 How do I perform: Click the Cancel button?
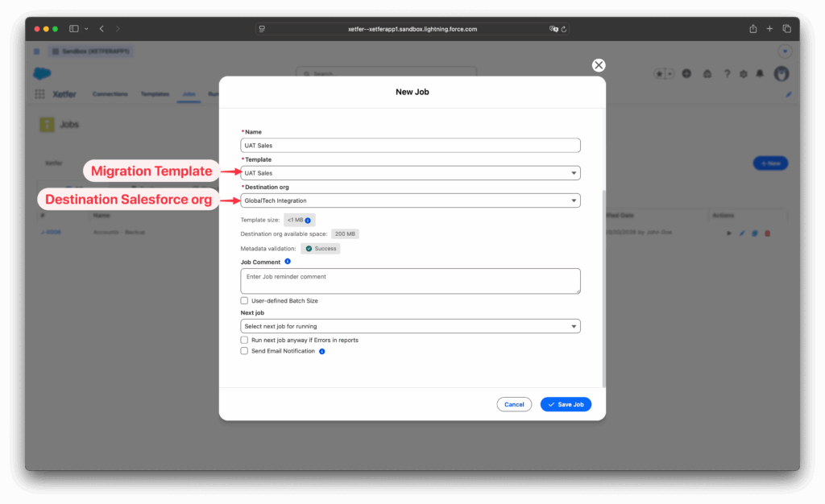tap(514, 405)
